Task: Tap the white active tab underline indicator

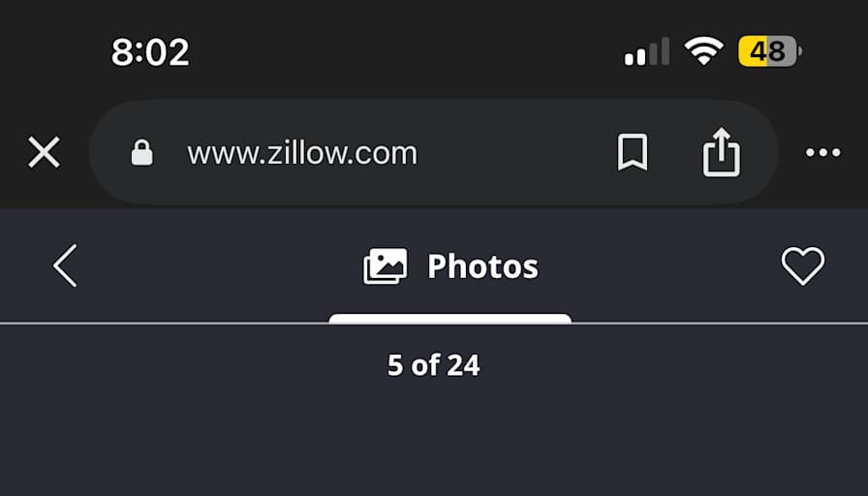Action: click(x=449, y=319)
